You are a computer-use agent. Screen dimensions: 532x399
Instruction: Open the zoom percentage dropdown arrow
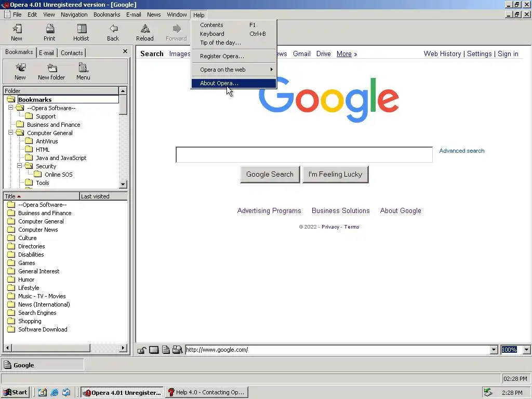tap(526, 350)
